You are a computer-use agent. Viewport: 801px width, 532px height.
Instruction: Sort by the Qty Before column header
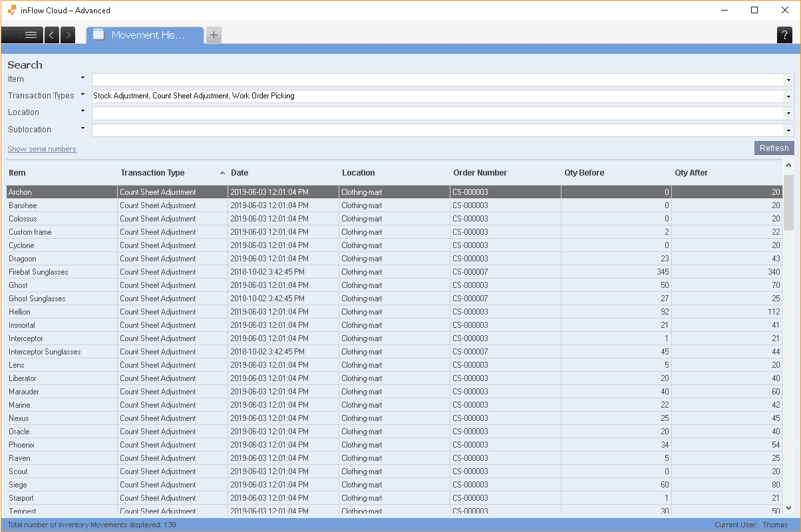pyautogui.click(x=584, y=173)
